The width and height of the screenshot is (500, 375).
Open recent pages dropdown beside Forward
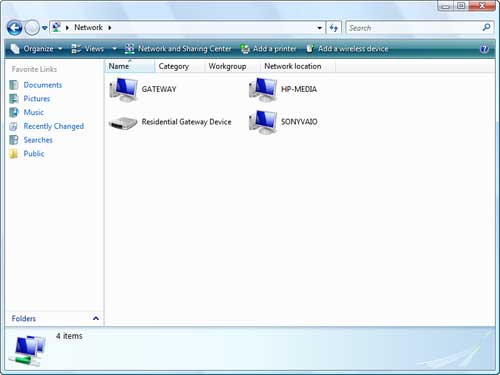pyautogui.click(x=44, y=28)
